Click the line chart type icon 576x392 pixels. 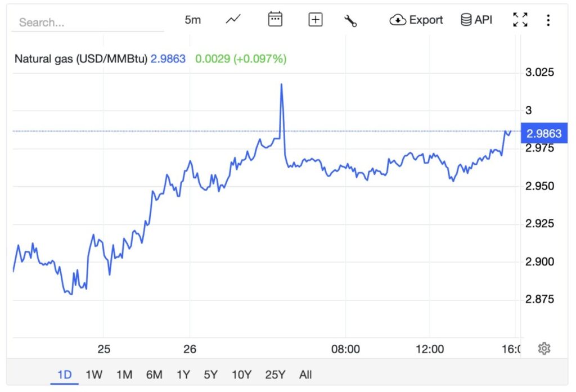(x=233, y=20)
